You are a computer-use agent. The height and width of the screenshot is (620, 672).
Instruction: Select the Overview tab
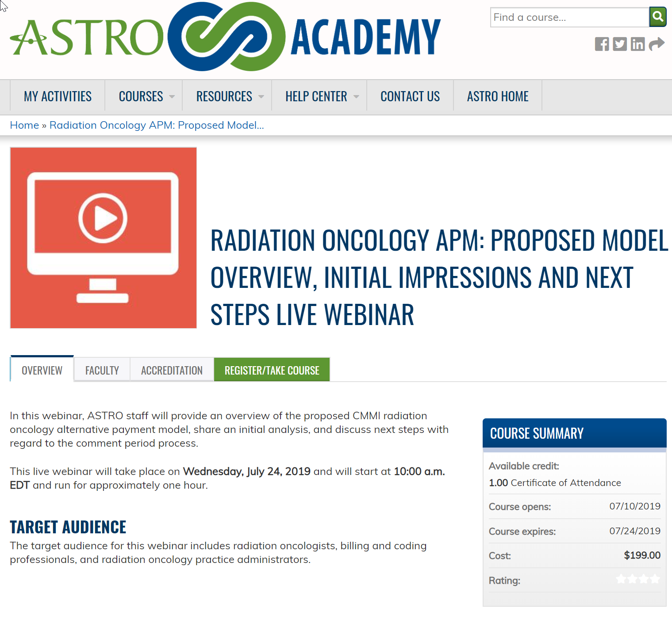coord(42,370)
